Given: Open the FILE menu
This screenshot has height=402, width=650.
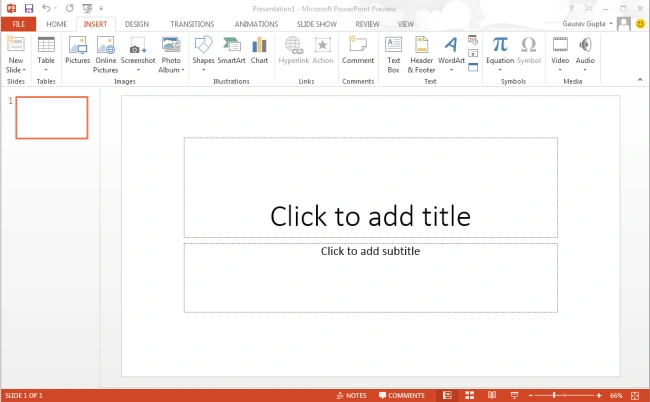Looking at the screenshot, I should [x=19, y=24].
